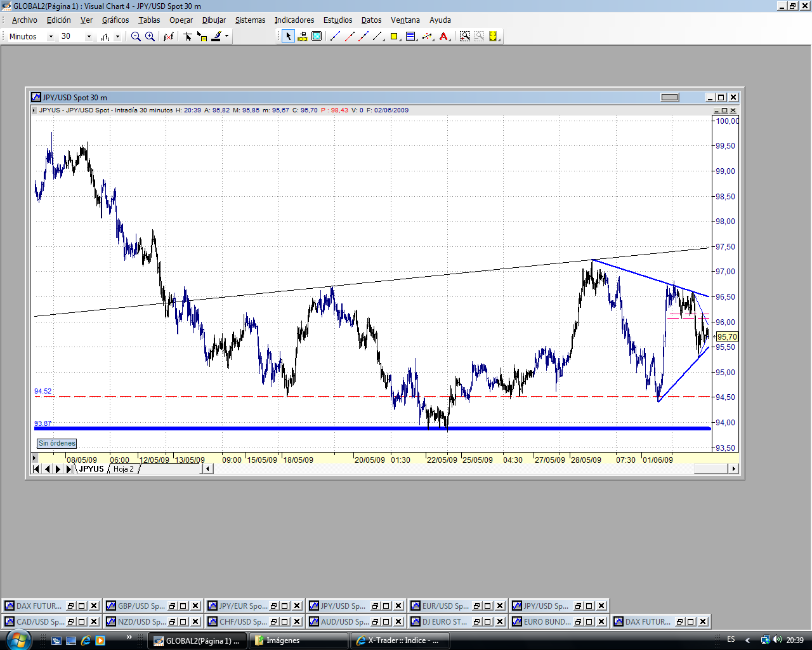812x650 pixels.
Task: Activate the zoom-to-area selection tool
Action: [465, 37]
